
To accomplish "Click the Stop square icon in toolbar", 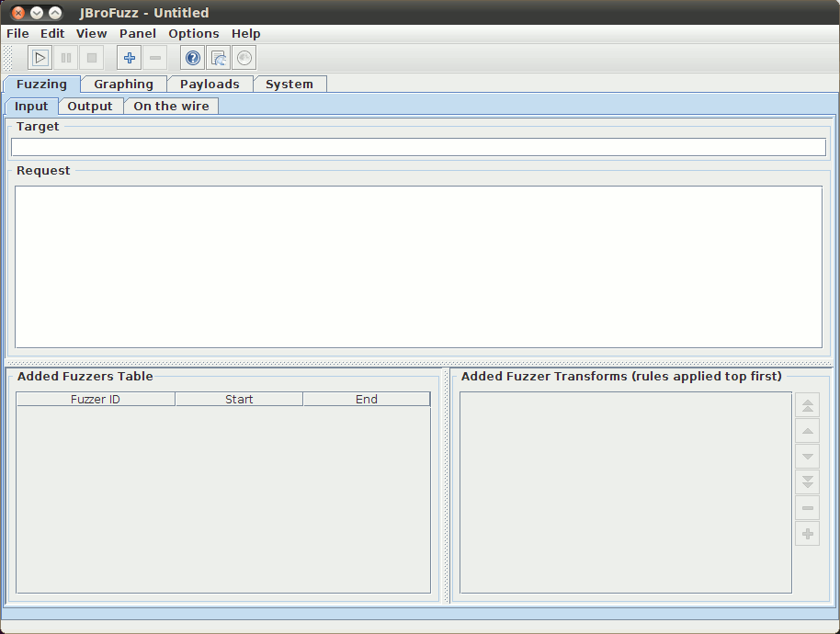I will point(92,58).
